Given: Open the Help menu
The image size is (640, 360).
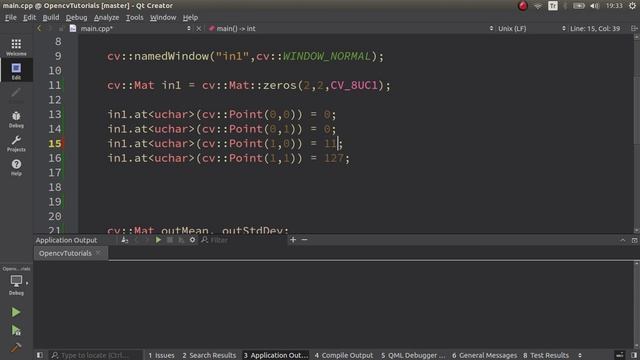Looking at the screenshot, I should tap(190, 18).
